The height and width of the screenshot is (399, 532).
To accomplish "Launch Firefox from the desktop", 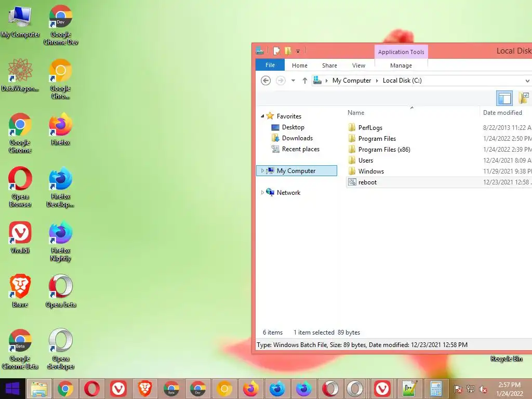I will coord(61,129).
